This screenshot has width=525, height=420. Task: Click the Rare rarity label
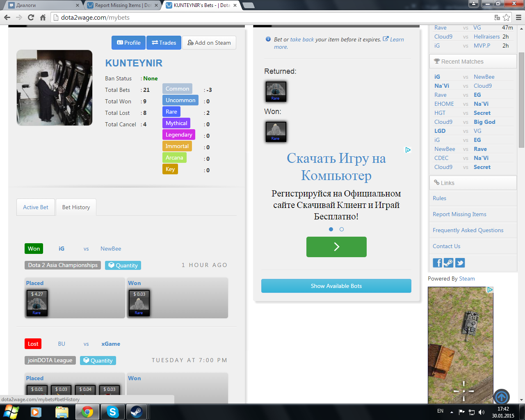pos(171,112)
